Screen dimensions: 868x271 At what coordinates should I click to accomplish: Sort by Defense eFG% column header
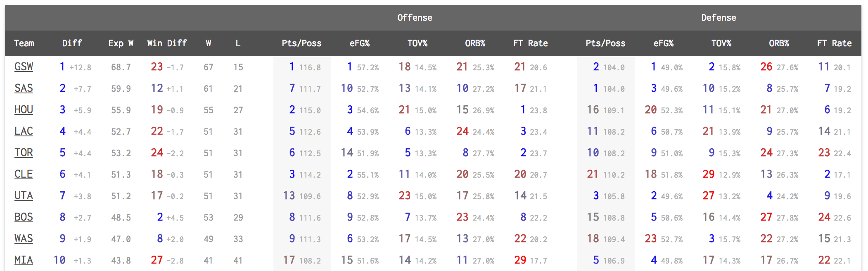point(663,43)
